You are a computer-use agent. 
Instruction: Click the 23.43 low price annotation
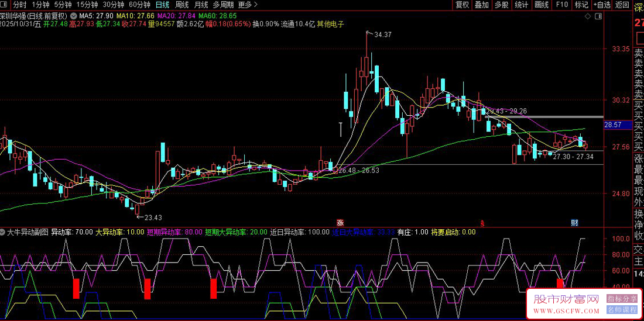[153, 218]
